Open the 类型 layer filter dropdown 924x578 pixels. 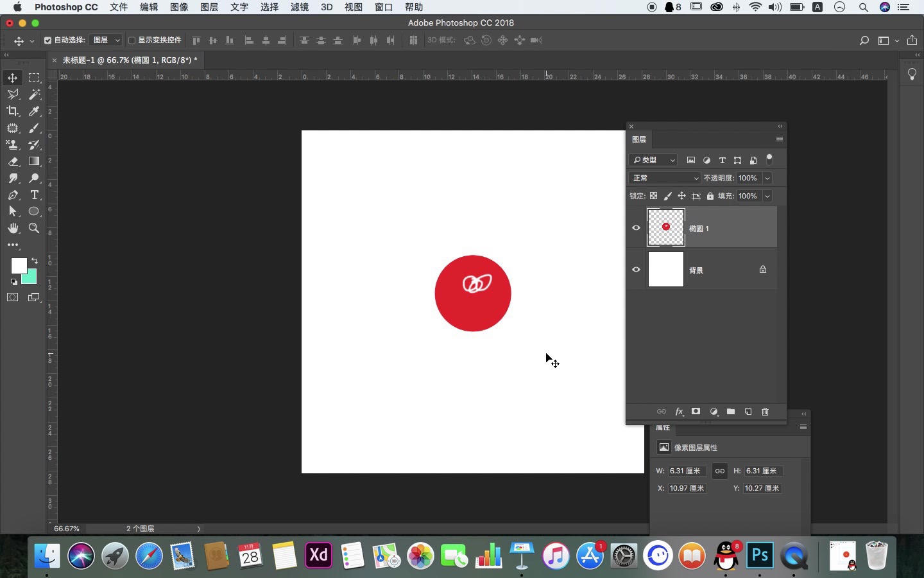click(653, 160)
